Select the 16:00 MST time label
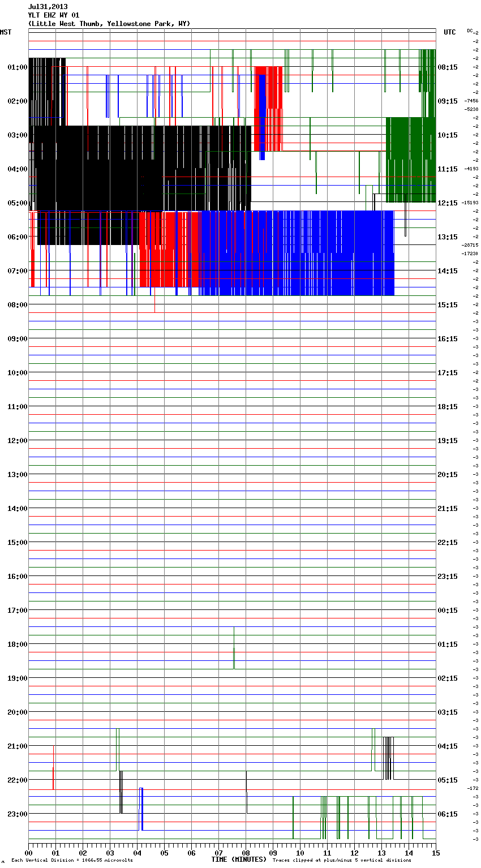This screenshot has height=868, width=481. pyautogui.click(x=18, y=577)
